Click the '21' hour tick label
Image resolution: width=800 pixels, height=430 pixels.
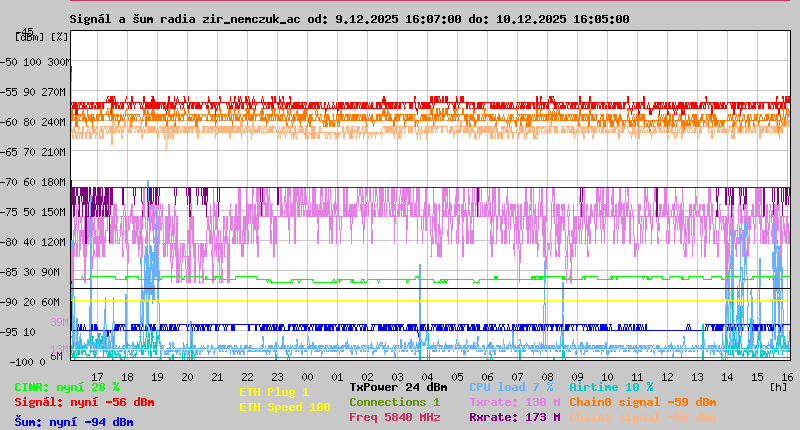[x=217, y=377]
